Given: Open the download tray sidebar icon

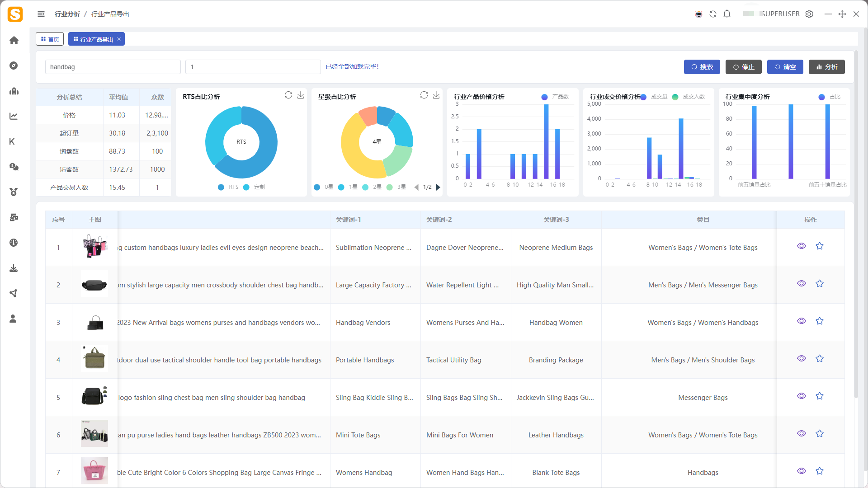Looking at the screenshot, I should (x=14, y=268).
